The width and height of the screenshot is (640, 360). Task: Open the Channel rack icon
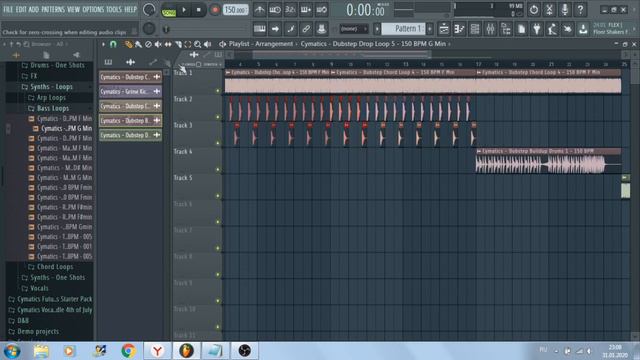point(475,29)
